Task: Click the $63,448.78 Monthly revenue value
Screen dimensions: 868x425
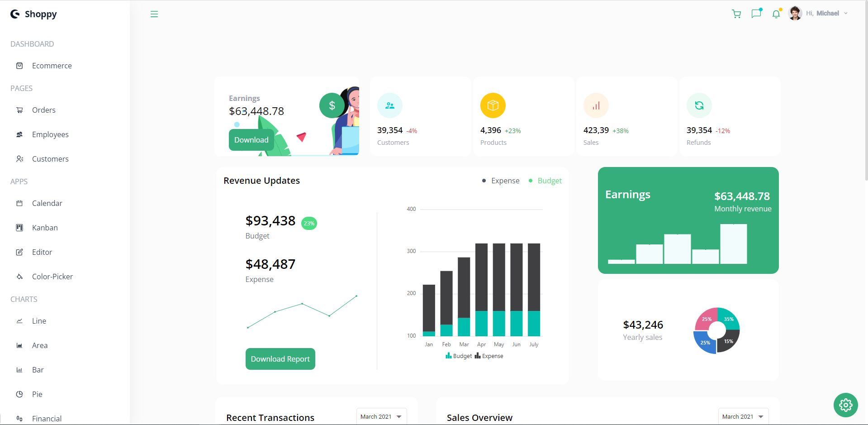Action: click(x=742, y=196)
